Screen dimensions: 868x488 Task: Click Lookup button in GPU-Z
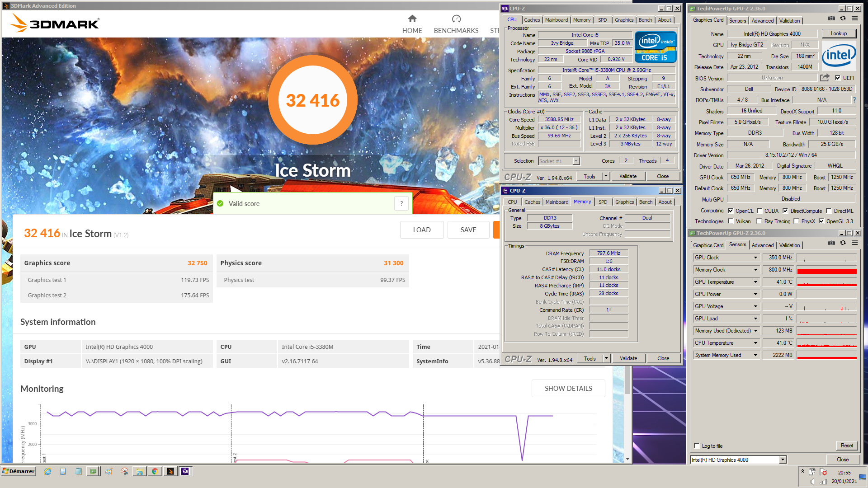point(839,33)
